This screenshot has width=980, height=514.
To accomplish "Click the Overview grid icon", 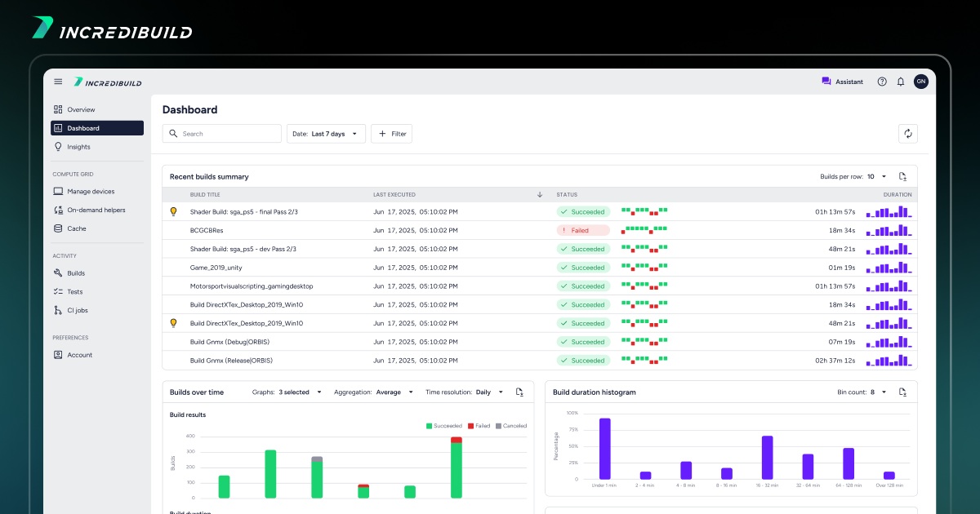I will click(58, 109).
